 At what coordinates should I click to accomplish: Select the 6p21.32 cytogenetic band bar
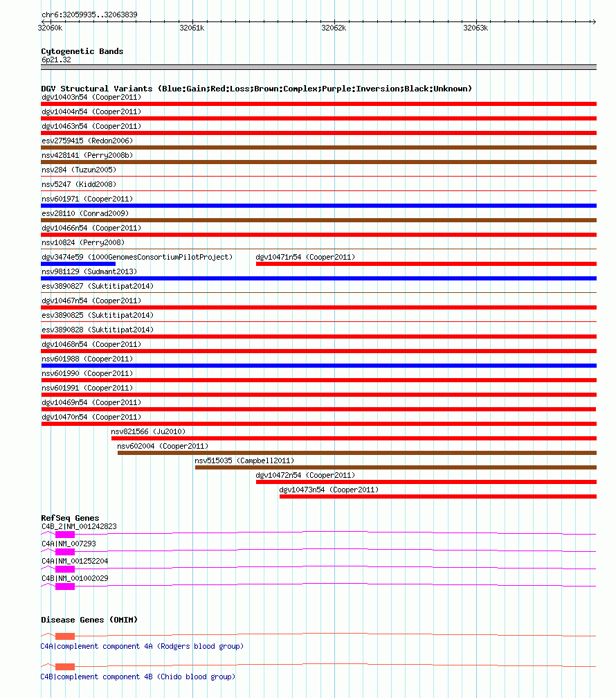pyautogui.click(x=318, y=67)
